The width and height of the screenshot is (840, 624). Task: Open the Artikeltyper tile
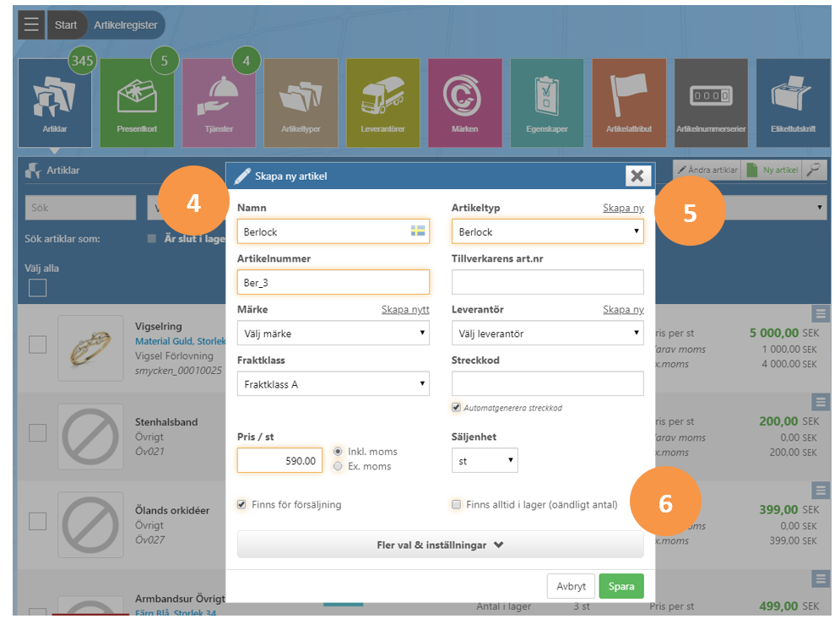(301, 103)
